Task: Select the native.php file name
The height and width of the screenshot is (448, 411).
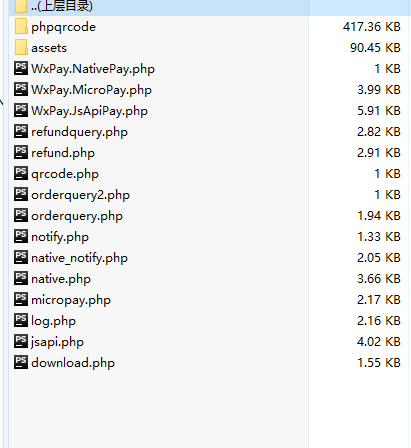Action: pos(61,279)
